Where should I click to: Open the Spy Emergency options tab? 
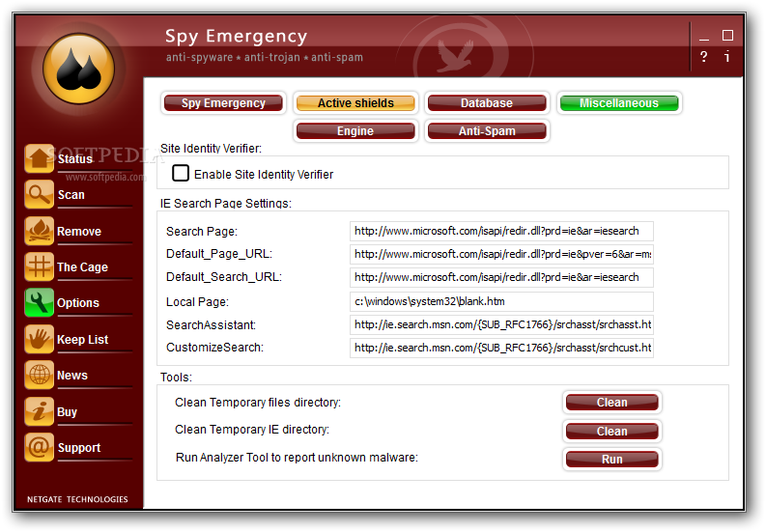click(x=223, y=103)
